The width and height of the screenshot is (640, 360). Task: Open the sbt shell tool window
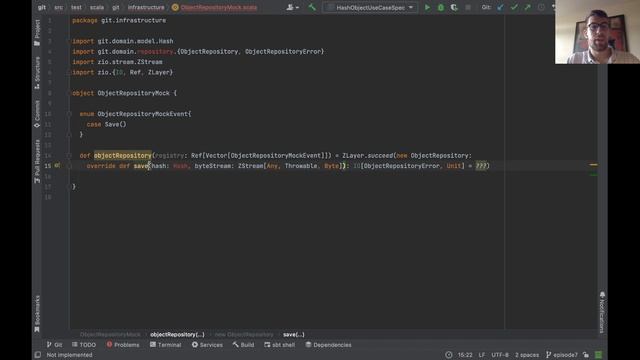(x=280, y=345)
